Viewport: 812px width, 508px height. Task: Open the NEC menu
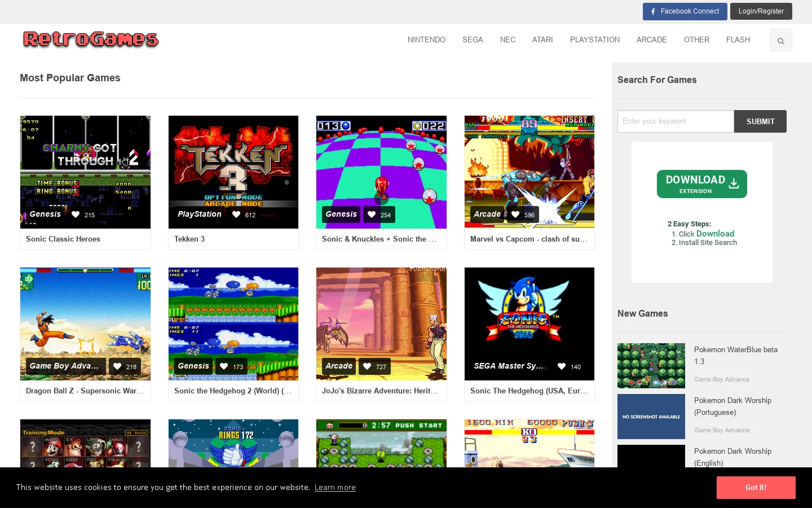point(507,40)
